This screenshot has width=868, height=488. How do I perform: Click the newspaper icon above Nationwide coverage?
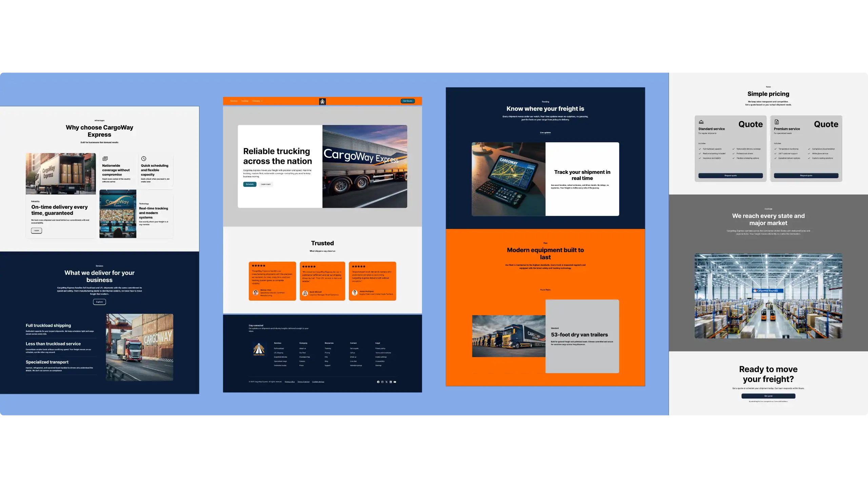tap(105, 159)
